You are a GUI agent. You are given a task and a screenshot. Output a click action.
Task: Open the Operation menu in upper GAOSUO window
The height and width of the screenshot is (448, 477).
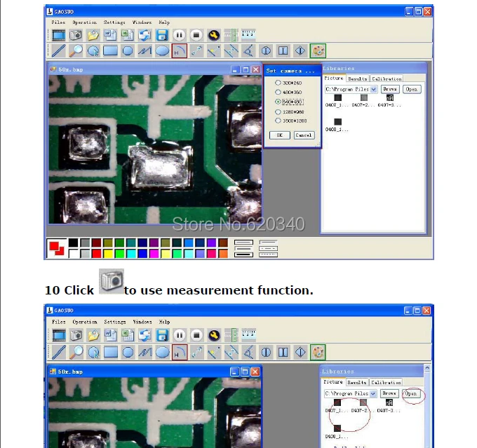(x=85, y=22)
